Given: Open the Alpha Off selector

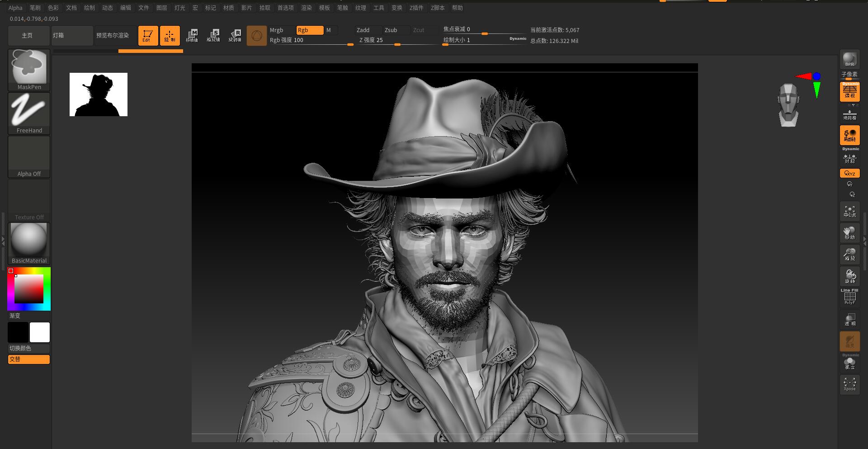Looking at the screenshot, I should click(x=29, y=157).
